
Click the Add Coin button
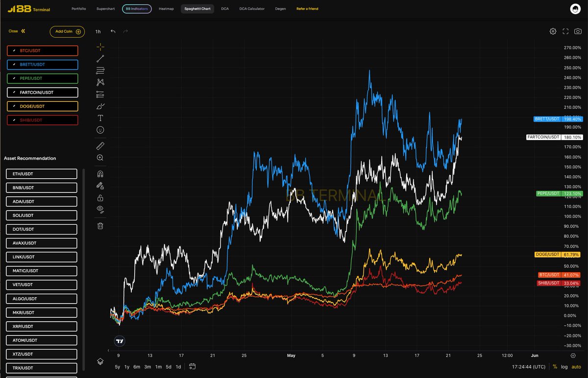point(67,31)
